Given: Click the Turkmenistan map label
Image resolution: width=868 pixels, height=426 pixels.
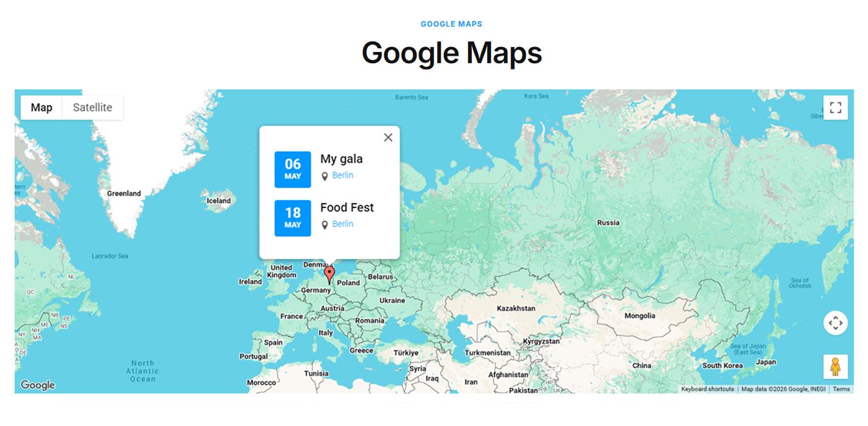Looking at the screenshot, I should [488, 353].
